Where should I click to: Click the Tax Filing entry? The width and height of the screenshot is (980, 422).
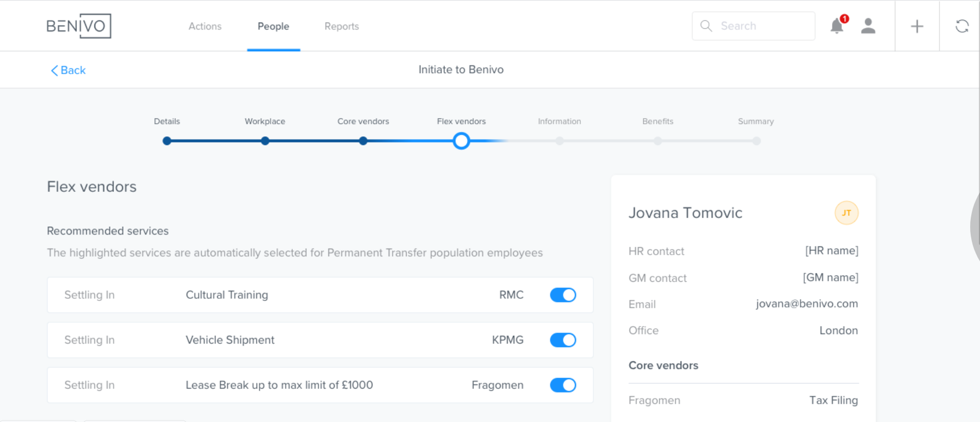833,400
